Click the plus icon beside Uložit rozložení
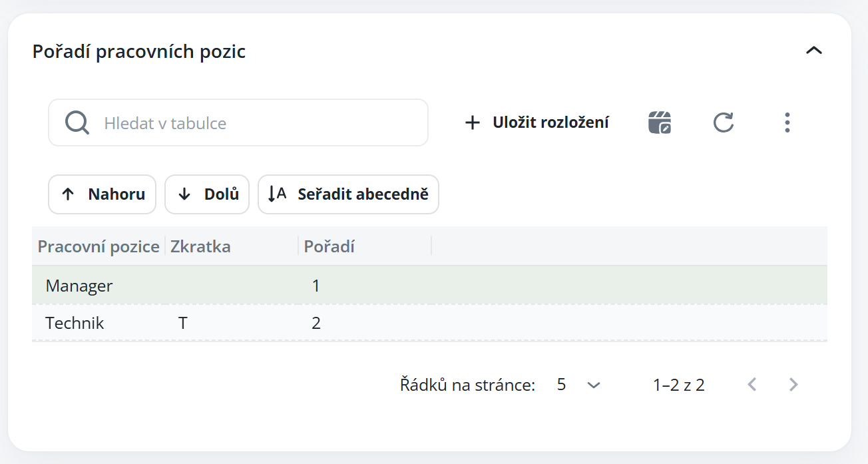 472,122
